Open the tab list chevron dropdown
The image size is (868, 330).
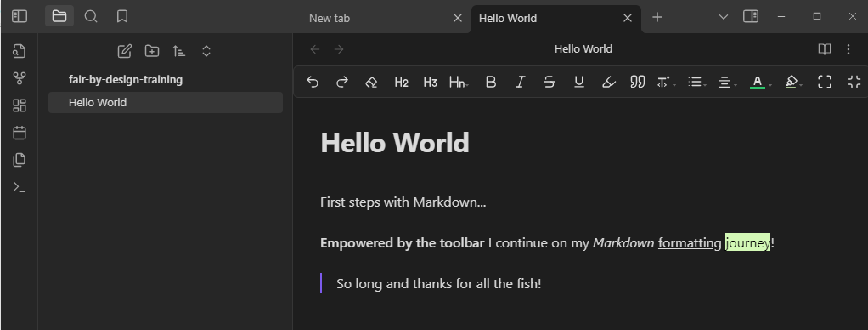[724, 17]
